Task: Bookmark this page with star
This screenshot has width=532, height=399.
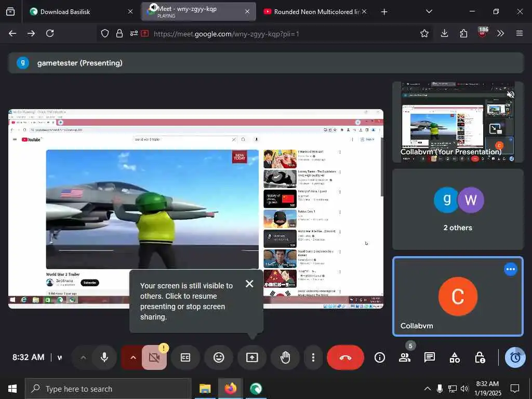Action: pyautogui.click(x=424, y=33)
